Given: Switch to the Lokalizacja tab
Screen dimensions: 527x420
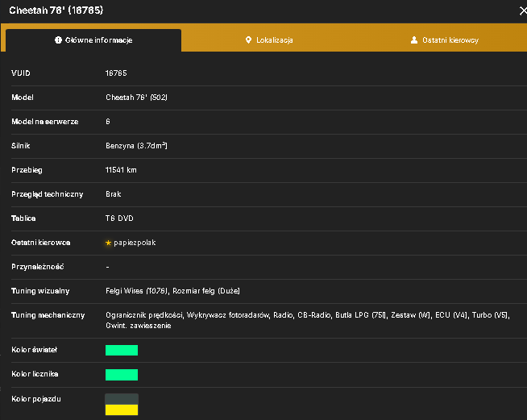Looking at the screenshot, I should tap(269, 40).
